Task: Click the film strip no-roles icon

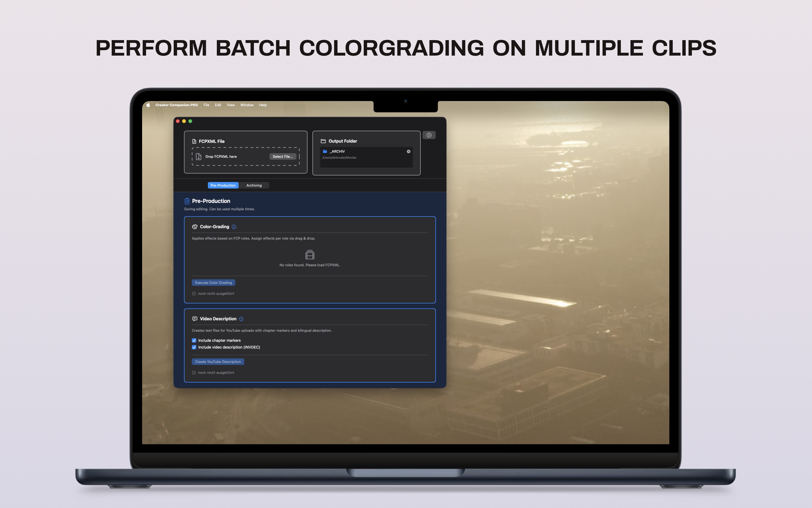Action: coord(310,255)
